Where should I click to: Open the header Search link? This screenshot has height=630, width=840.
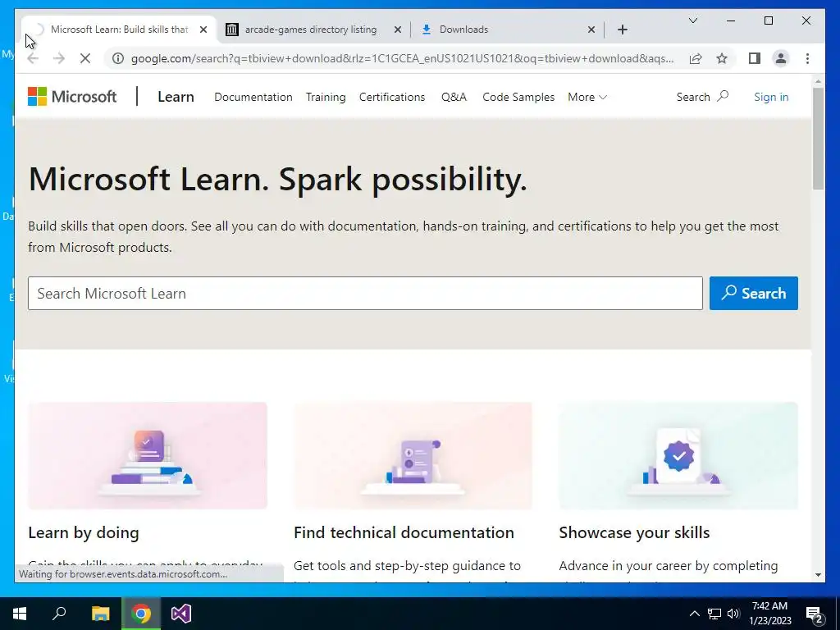click(x=702, y=97)
